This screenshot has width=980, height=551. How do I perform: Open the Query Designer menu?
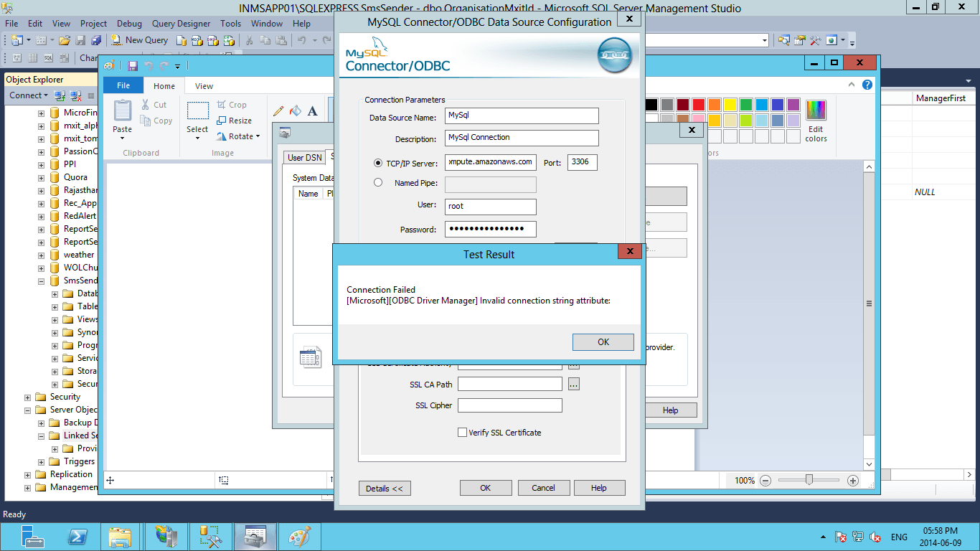pyautogui.click(x=181, y=24)
